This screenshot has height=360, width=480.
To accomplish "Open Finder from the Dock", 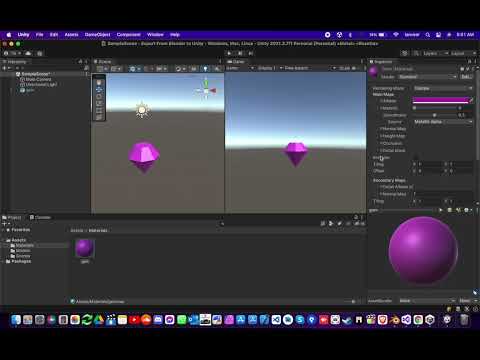I will point(16,320).
